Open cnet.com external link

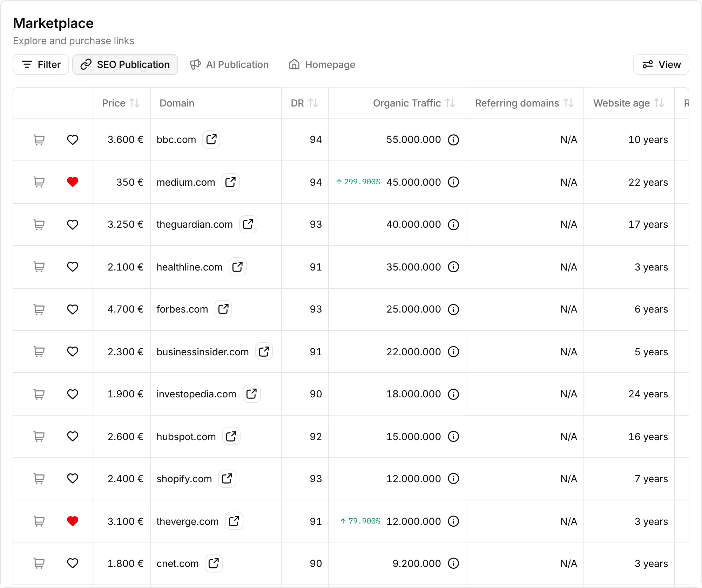[x=214, y=563]
